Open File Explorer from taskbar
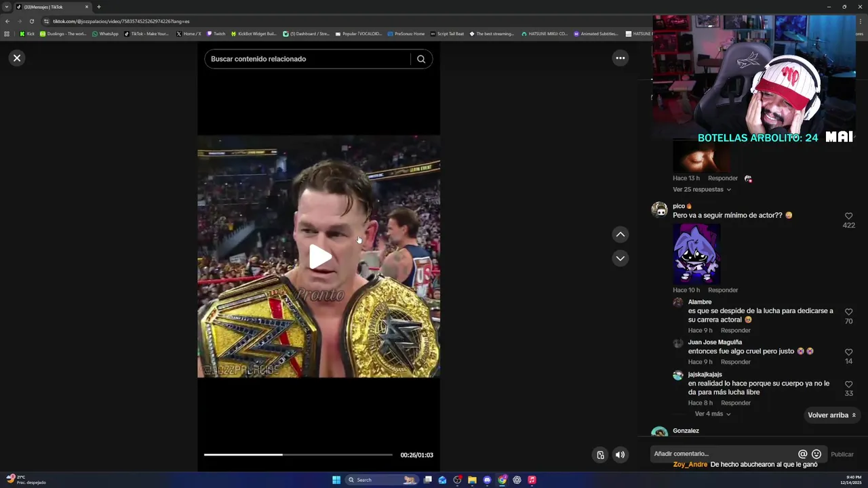This screenshot has width=868, height=488. click(473, 480)
